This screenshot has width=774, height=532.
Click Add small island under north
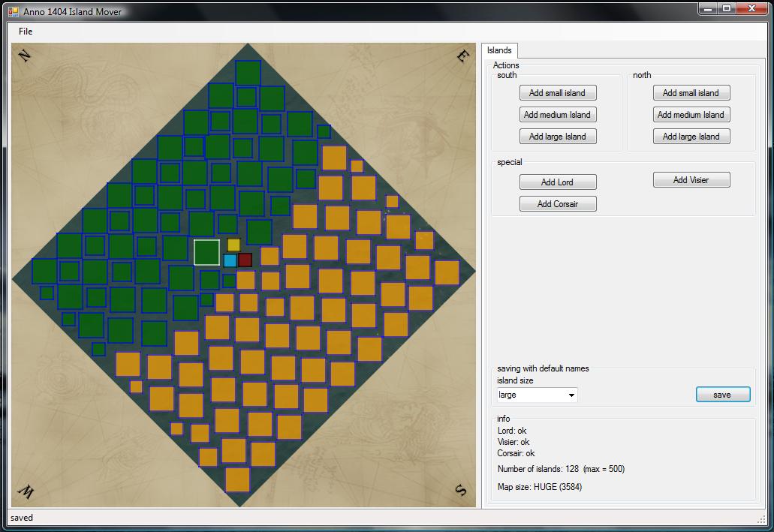coord(691,93)
